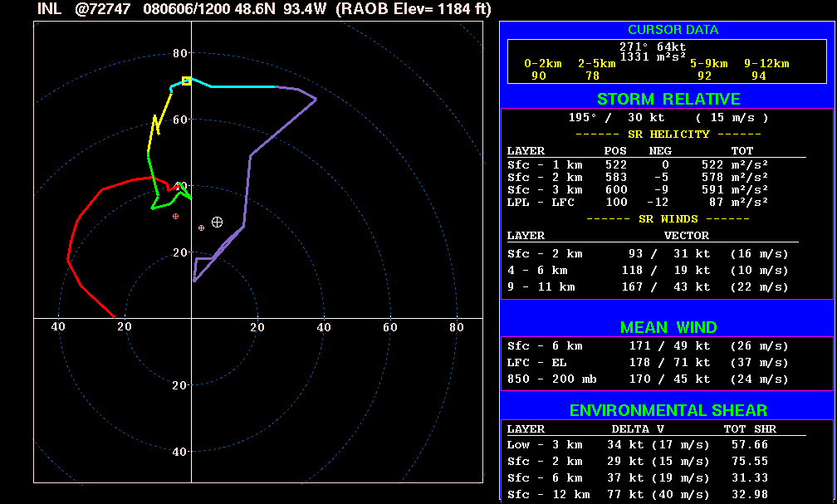The width and height of the screenshot is (837, 504).
Task: Select the red circle marker beside the white crosshair
Action: [x=201, y=228]
